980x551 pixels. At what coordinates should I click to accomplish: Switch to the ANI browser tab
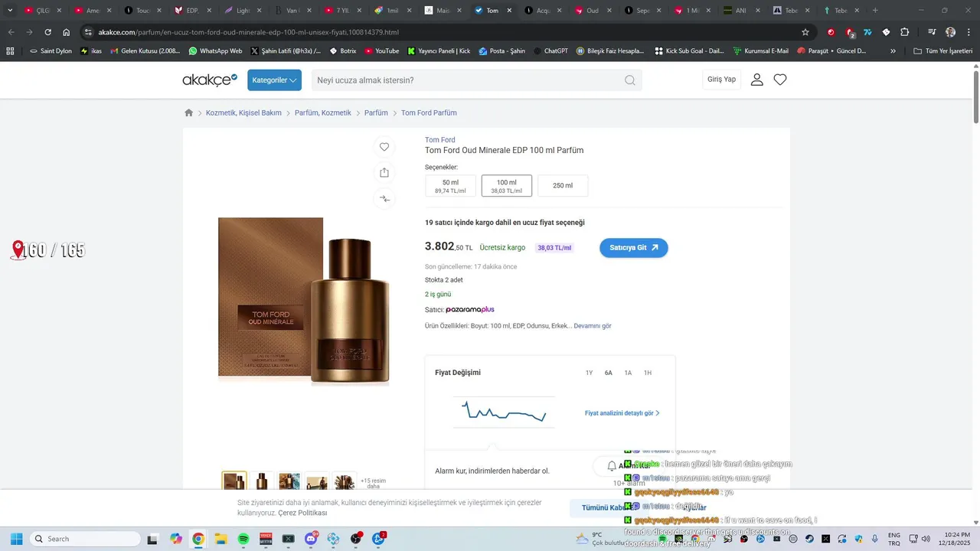739,11
